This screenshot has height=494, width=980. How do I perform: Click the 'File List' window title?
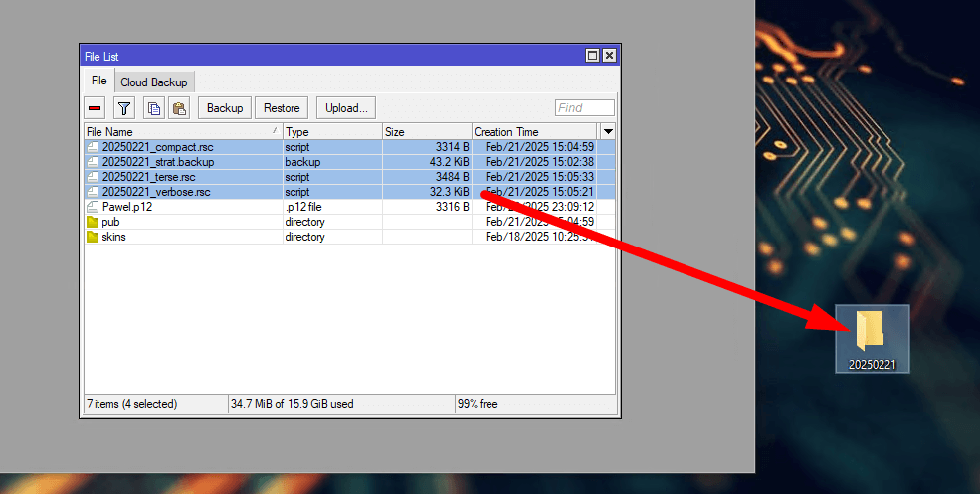click(x=101, y=57)
